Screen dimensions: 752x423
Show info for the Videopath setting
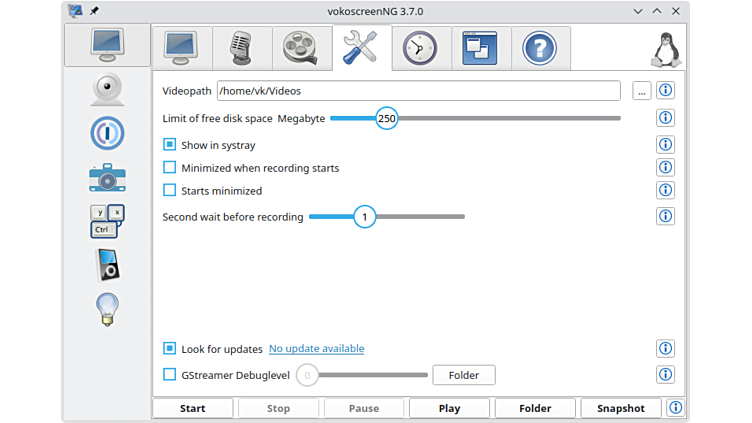(x=666, y=90)
